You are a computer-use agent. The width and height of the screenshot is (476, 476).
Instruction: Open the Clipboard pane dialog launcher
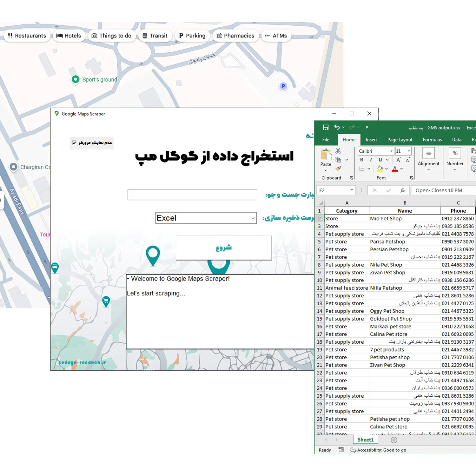352,178
